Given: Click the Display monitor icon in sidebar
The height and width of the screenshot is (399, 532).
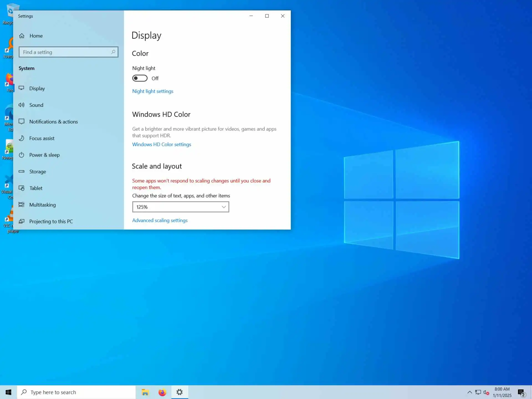Looking at the screenshot, I should (21, 88).
